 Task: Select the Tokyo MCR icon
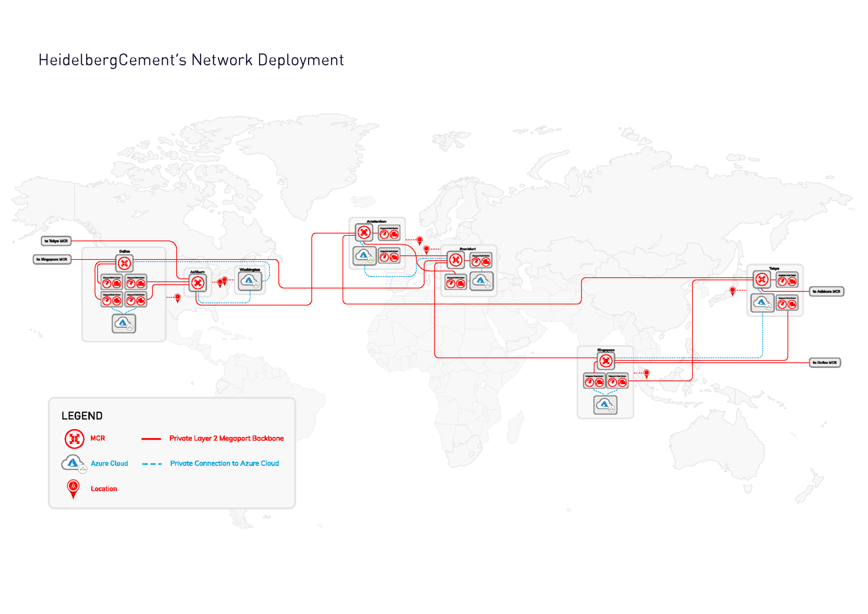[x=762, y=279]
